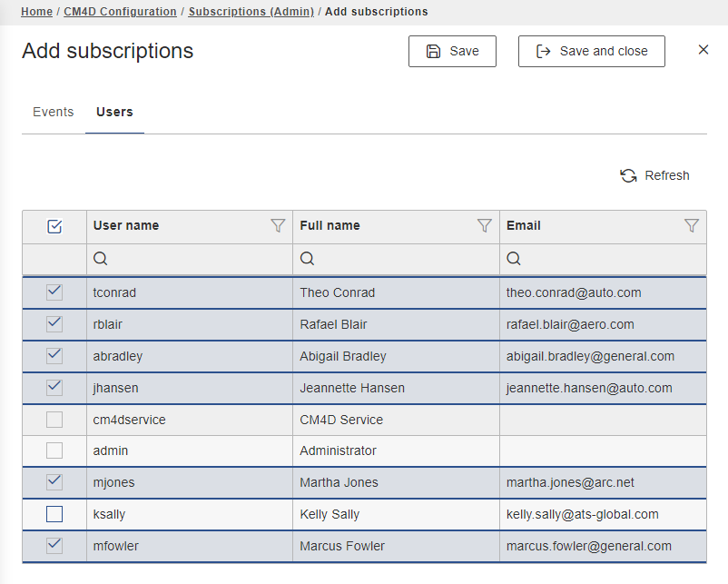Open the CM4D Configuration breadcrumb link
Image resolution: width=728 pixels, height=584 pixels.
(x=120, y=12)
